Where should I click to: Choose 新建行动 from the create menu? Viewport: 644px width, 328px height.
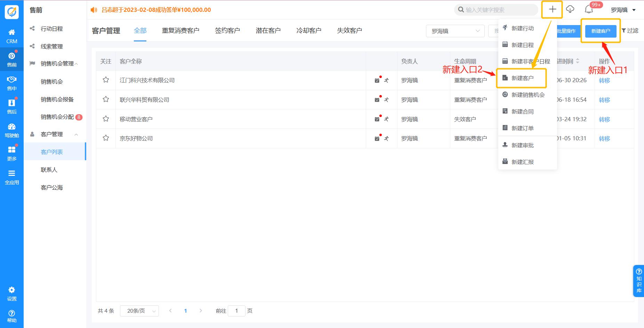pos(528,28)
